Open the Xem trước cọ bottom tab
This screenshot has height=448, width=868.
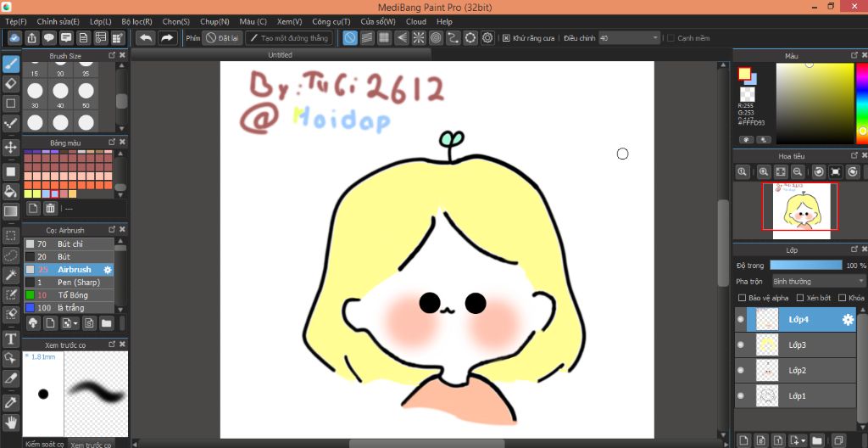pos(91,445)
